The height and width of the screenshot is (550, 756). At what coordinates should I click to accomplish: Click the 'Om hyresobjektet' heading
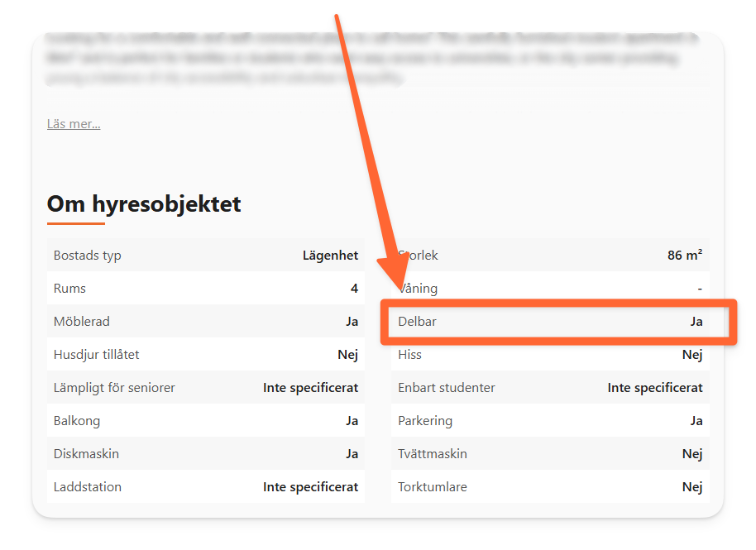pyautogui.click(x=144, y=204)
